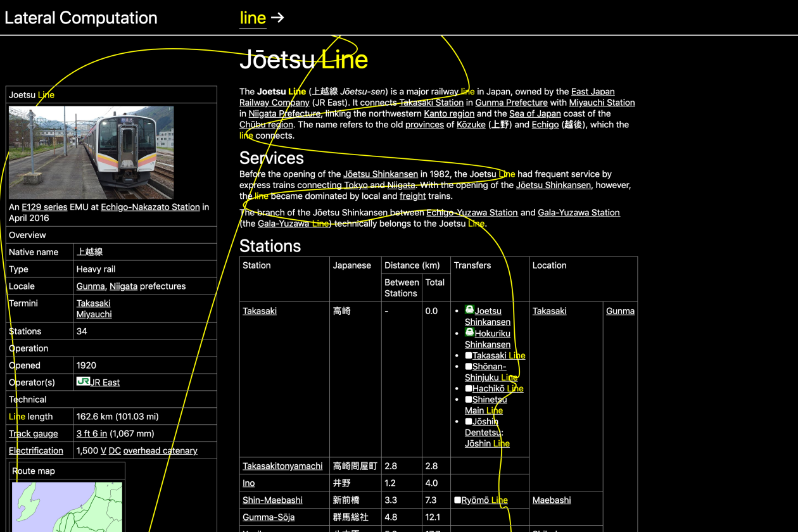Open the Kōzuke province link

point(471,125)
